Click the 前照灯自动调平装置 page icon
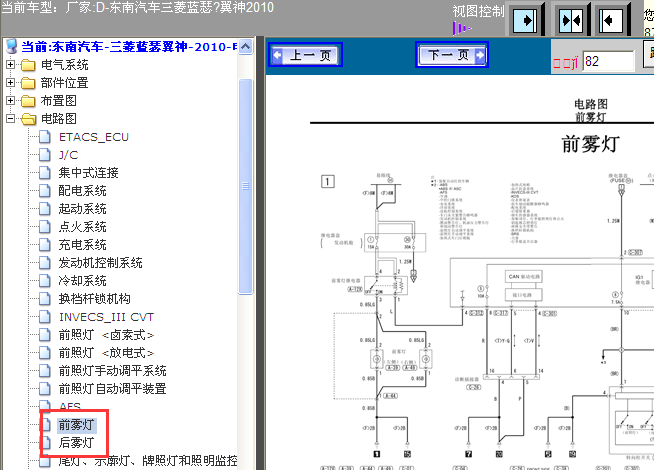This screenshot has width=654, height=470. (x=45, y=389)
